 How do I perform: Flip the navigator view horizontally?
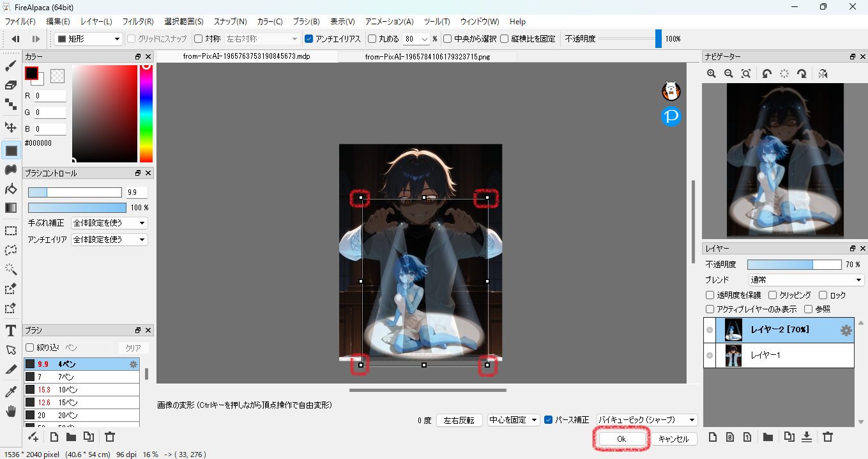tap(823, 74)
